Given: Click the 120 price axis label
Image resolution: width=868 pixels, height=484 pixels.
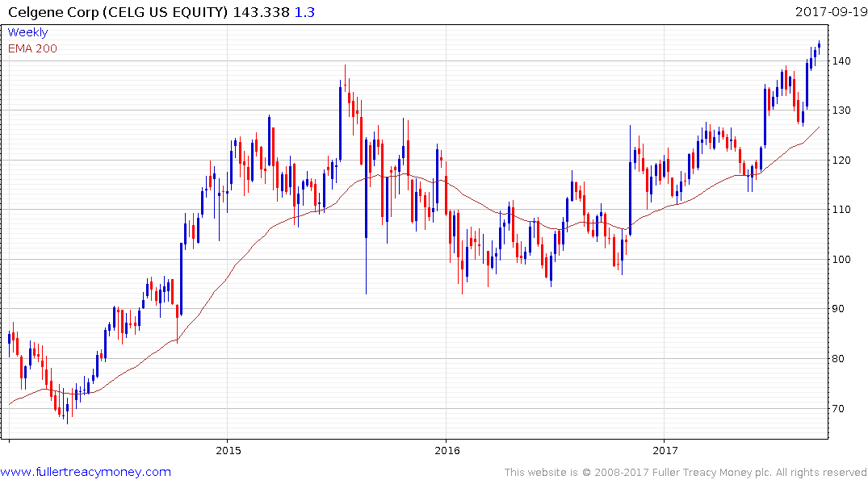Looking at the screenshot, I should coord(841,160).
